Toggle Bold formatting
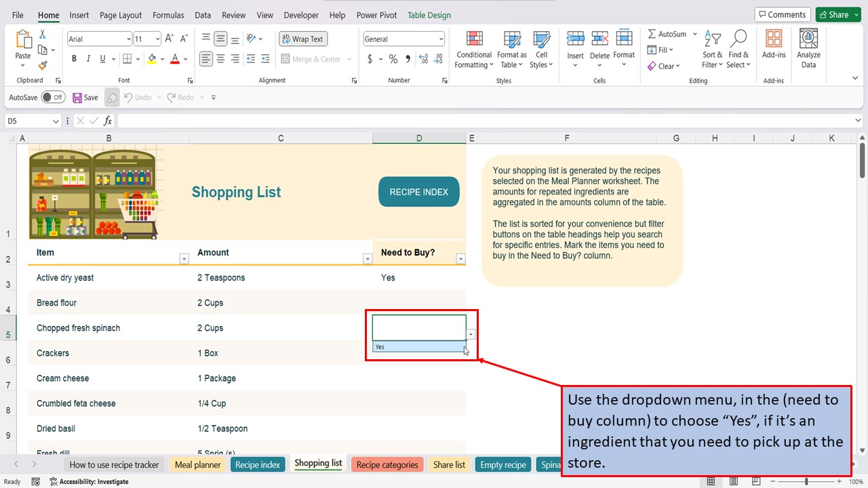868x488 pixels. tap(74, 59)
